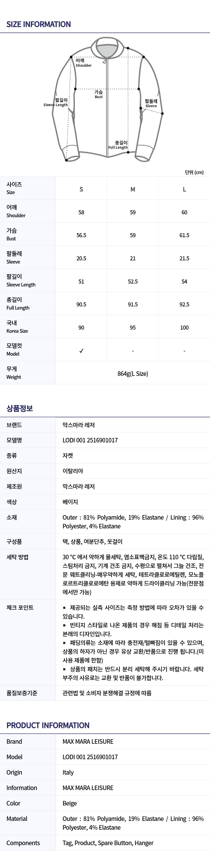Select the M size column header
This screenshot has height=868, width=210.
point(133,189)
